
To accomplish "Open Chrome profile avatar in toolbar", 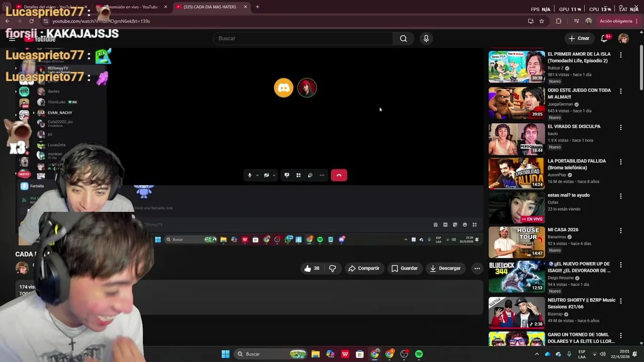I will (x=589, y=21).
